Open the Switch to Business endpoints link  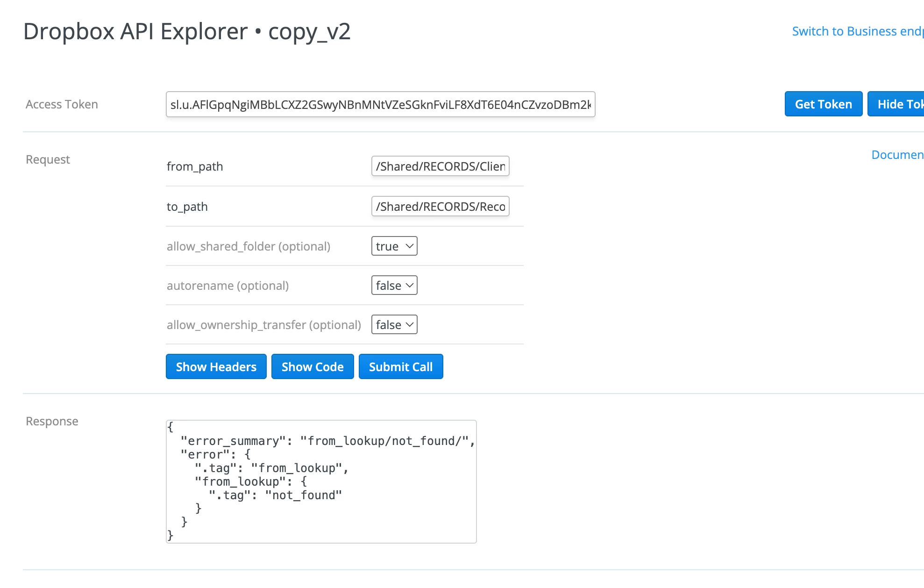click(x=858, y=31)
